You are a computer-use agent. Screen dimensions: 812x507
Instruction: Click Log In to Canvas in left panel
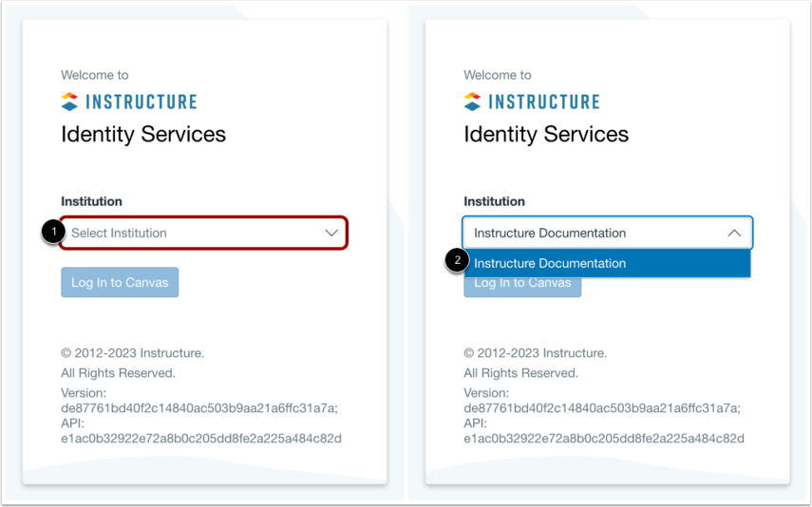pyautogui.click(x=120, y=282)
